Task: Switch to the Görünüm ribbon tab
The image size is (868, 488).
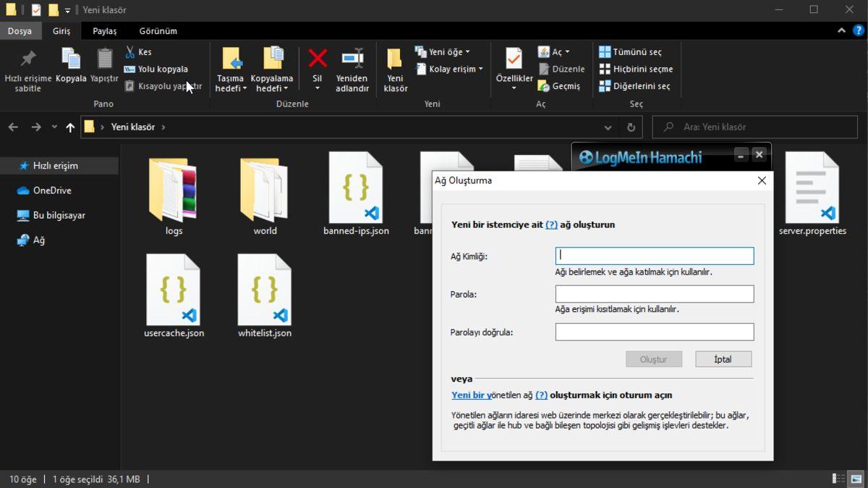Action: pos(158,31)
